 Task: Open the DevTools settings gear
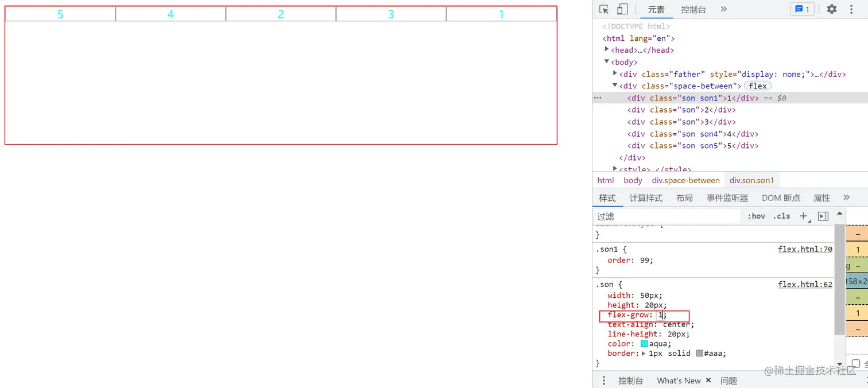(831, 9)
